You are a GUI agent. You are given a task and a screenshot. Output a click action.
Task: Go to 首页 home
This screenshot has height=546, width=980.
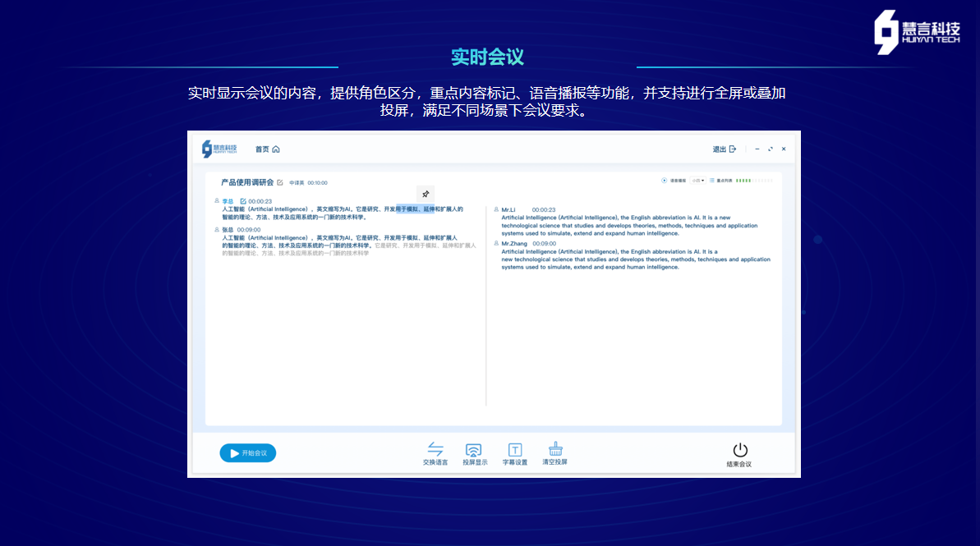pyautogui.click(x=267, y=149)
